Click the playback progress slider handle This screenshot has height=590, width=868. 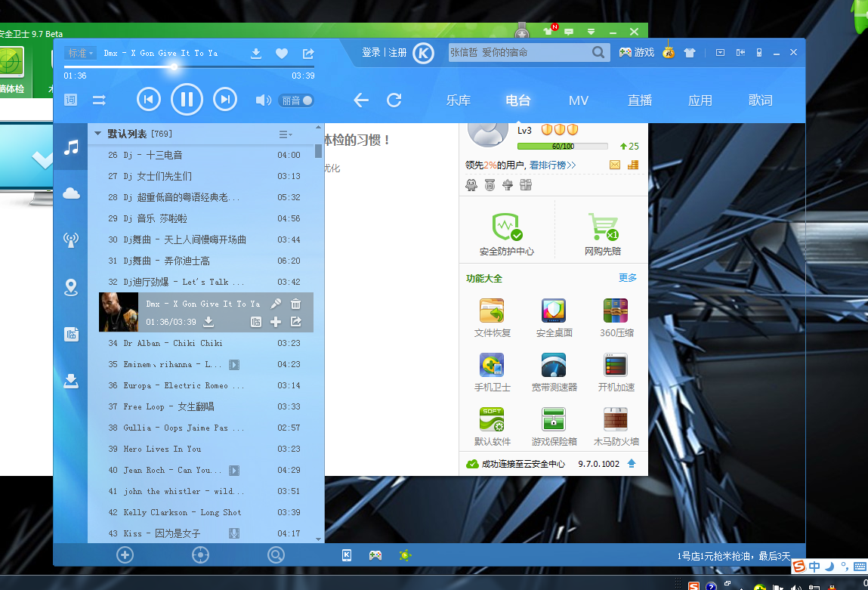click(x=174, y=66)
